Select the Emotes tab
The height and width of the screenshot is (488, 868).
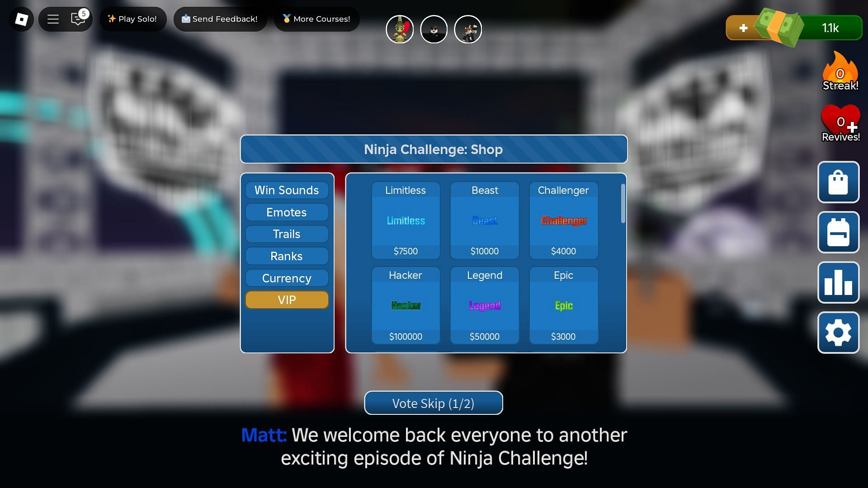[x=286, y=212]
